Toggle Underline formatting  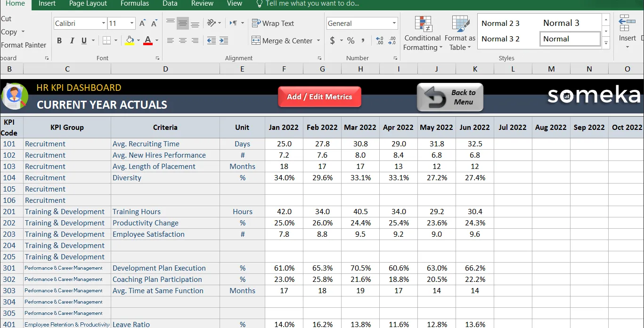pos(84,40)
